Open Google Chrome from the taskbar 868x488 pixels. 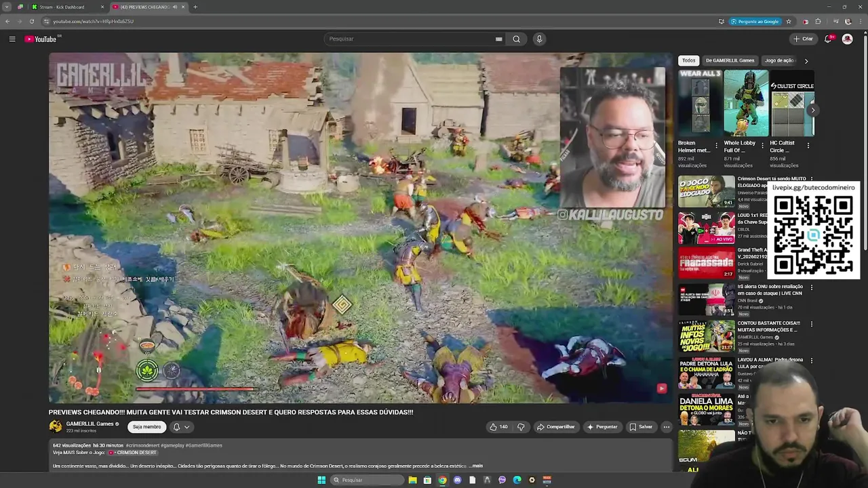click(442, 480)
